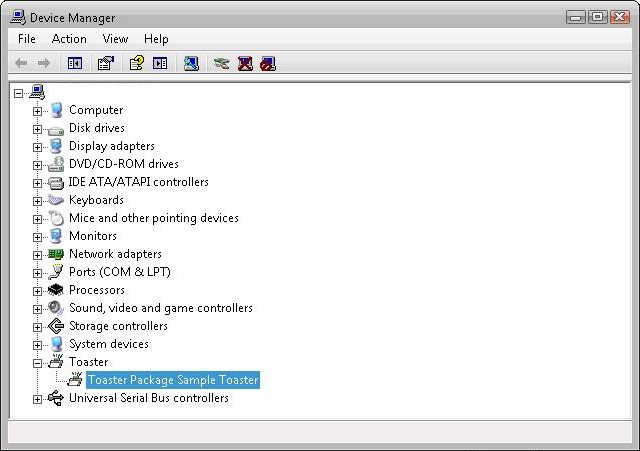Select the DVD/CD-ROM drives label

point(124,164)
